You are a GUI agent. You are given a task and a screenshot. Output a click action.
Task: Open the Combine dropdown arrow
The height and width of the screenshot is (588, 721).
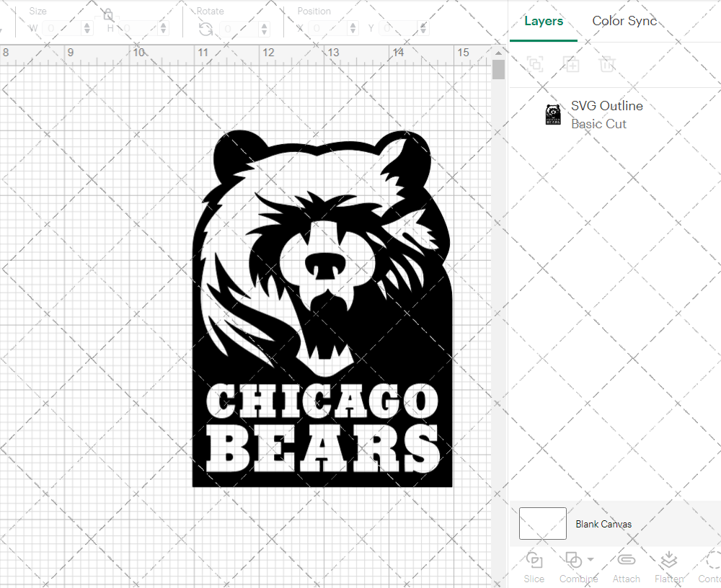click(x=590, y=559)
